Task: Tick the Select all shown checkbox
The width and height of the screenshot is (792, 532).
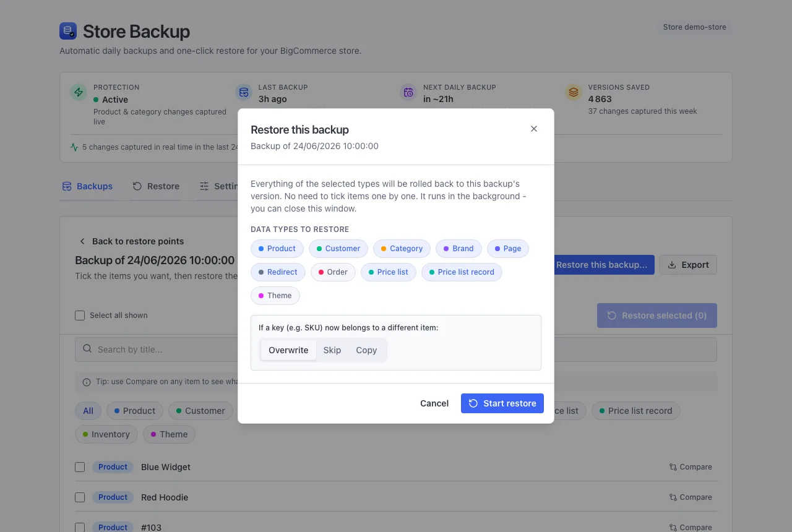Action: pos(80,315)
